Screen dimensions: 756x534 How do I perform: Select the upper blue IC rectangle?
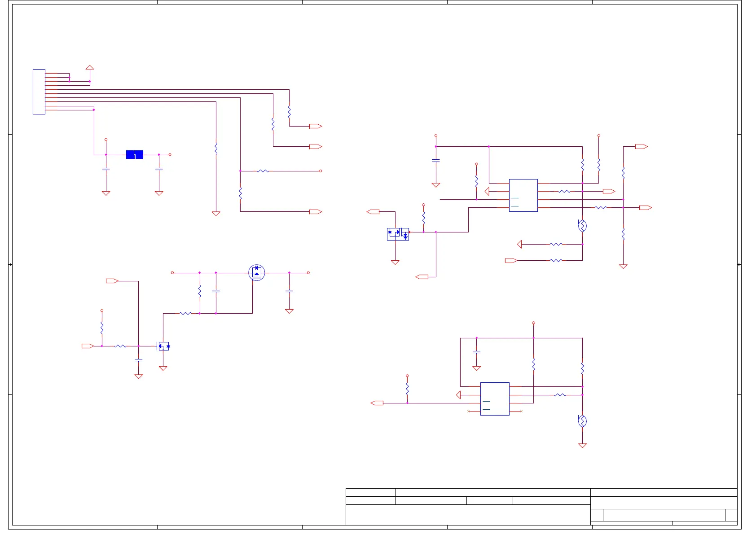point(523,195)
